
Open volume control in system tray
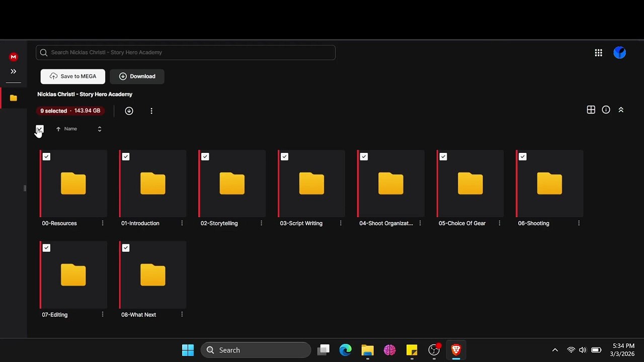click(583, 350)
